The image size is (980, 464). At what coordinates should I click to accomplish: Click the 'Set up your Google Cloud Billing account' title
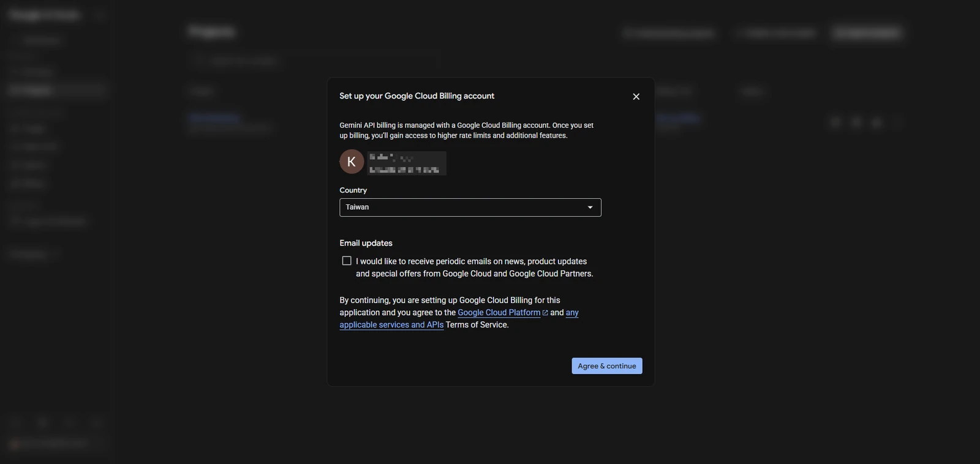pyautogui.click(x=417, y=96)
